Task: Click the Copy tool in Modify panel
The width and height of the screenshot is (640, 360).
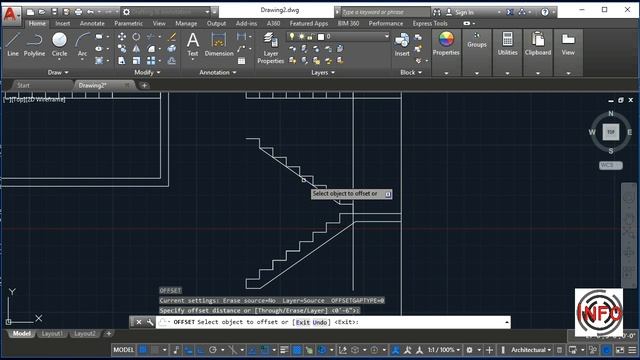Action: point(122,49)
